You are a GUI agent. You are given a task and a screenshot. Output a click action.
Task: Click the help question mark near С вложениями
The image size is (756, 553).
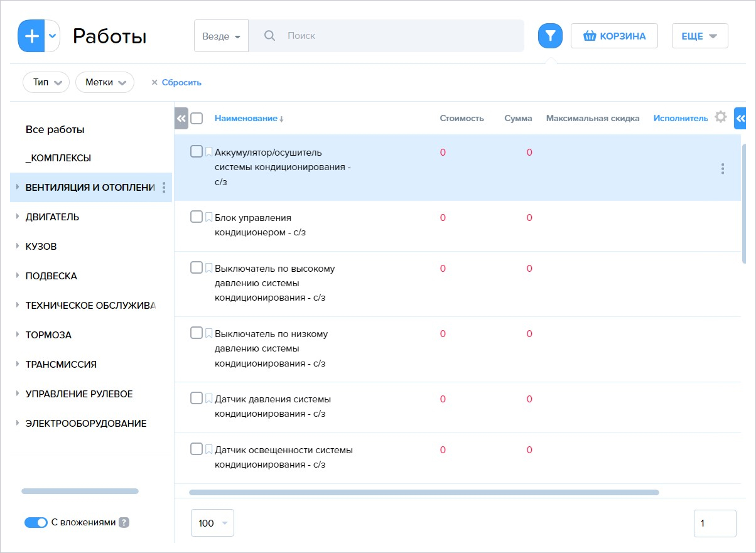pyautogui.click(x=124, y=522)
